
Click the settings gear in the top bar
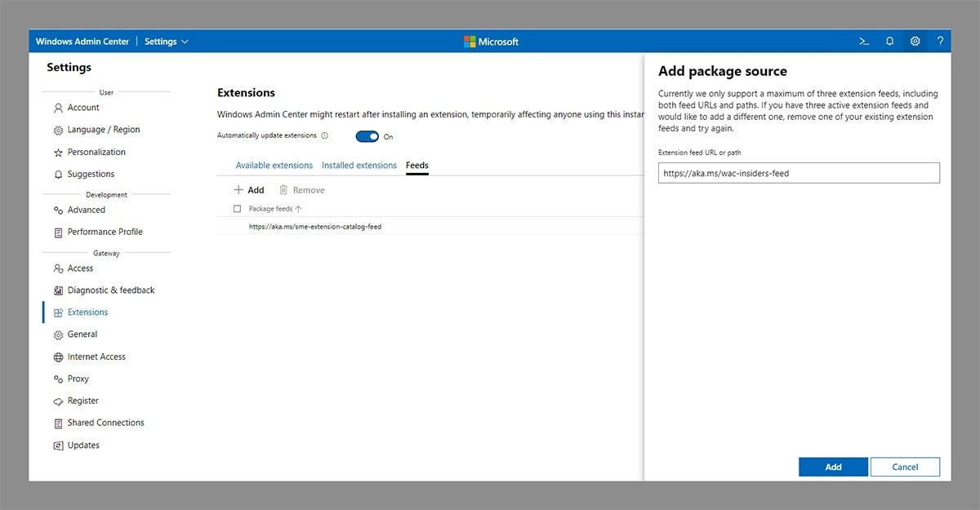[915, 41]
